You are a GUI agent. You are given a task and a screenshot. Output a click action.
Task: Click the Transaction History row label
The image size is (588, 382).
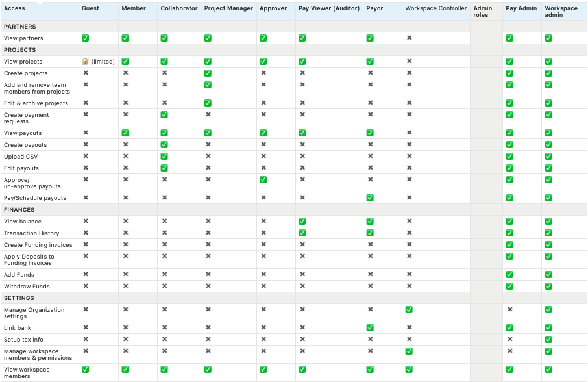32,233
